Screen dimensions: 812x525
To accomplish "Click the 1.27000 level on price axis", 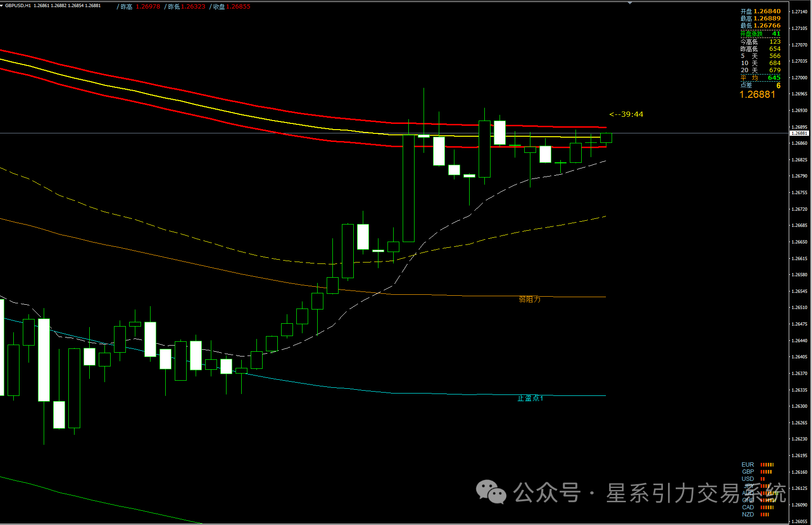I will [x=799, y=77].
